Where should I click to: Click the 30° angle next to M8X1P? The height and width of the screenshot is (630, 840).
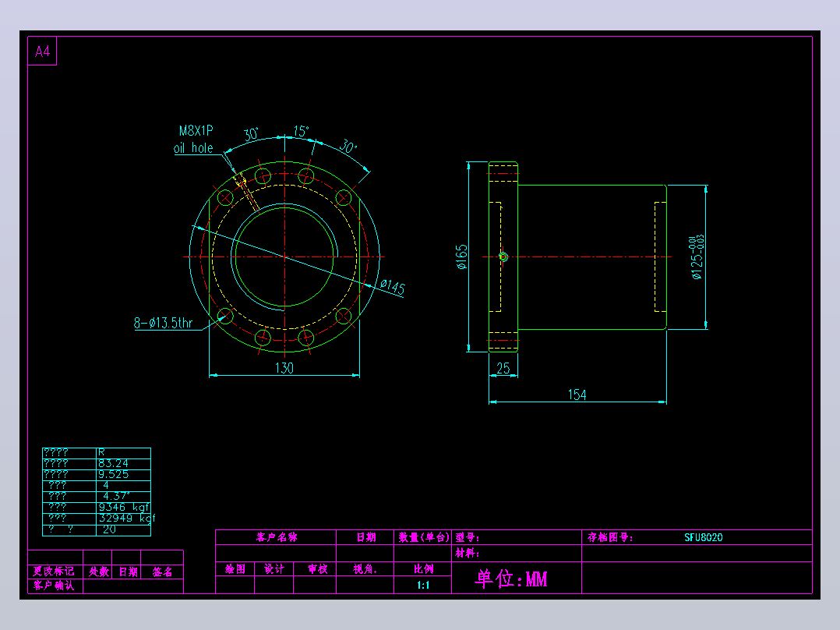(251, 134)
